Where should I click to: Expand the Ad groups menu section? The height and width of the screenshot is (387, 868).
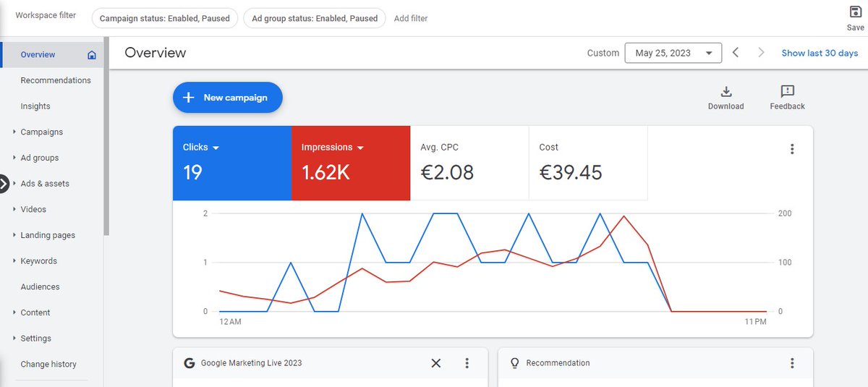click(x=14, y=158)
